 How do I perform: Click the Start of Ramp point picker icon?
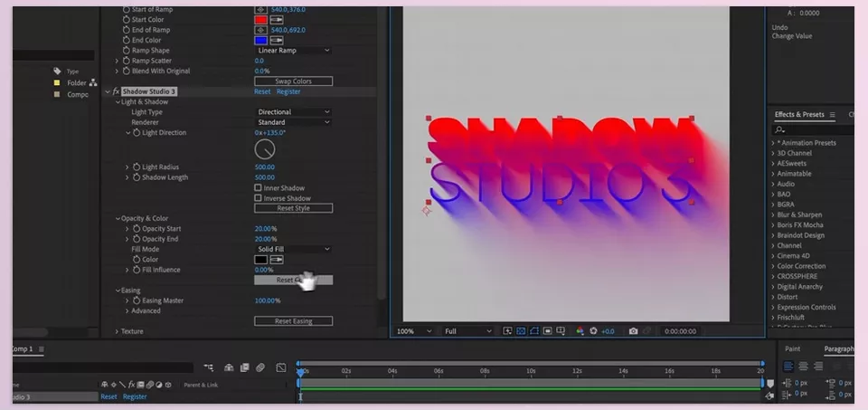260,9
